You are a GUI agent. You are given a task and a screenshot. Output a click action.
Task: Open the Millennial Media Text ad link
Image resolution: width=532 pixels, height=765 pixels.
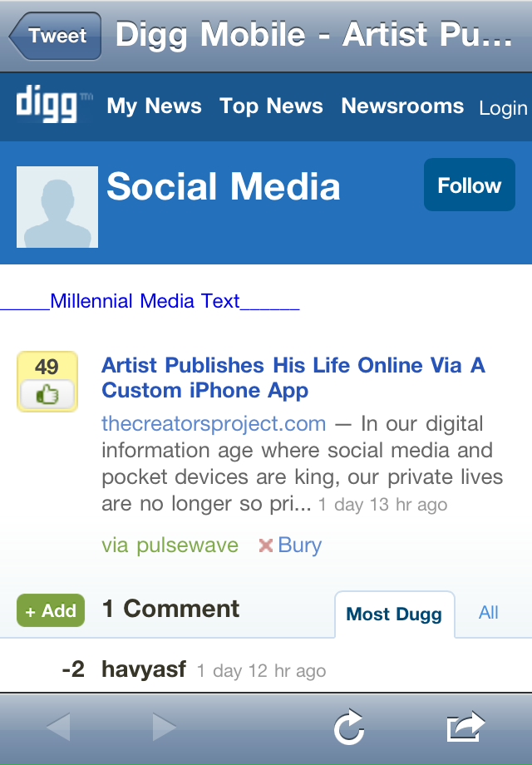tap(150, 301)
